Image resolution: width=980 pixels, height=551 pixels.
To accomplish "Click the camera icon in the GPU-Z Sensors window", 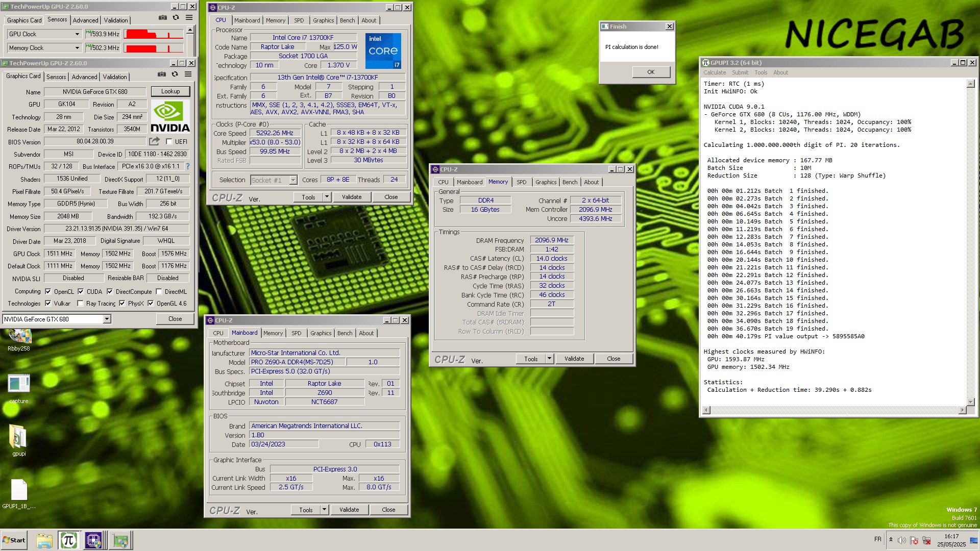I will (163, 18).
